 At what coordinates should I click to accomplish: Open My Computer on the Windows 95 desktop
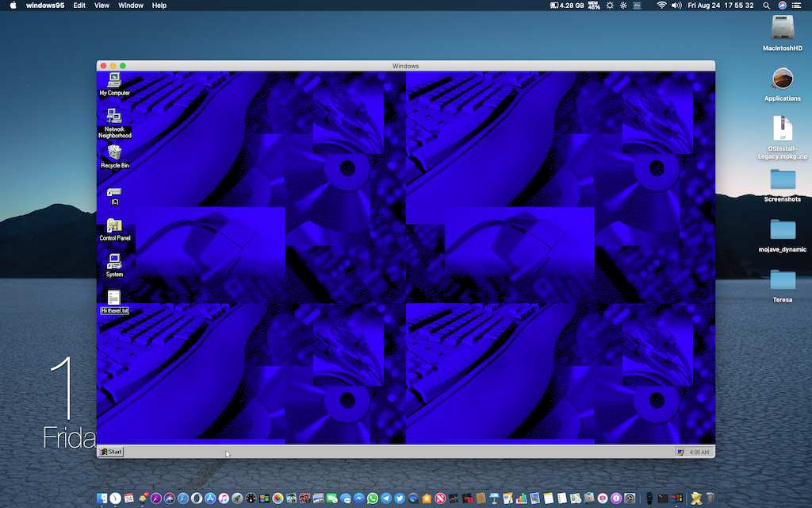point(114,84)
